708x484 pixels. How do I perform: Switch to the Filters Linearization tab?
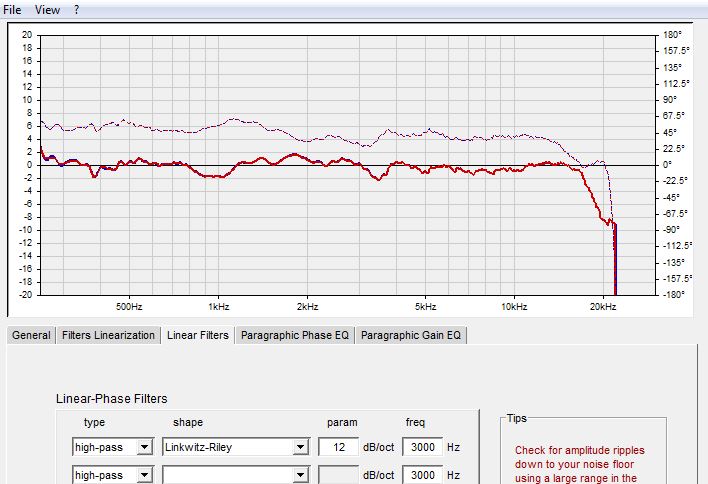point(108,335)
